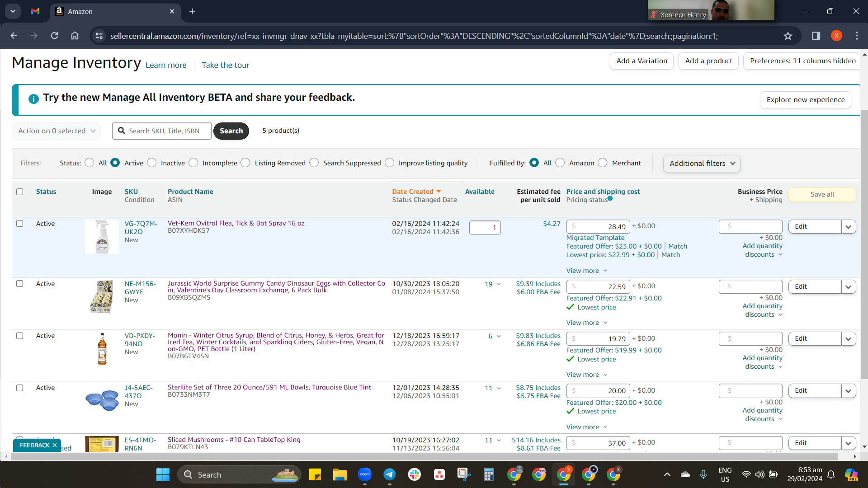Select the Inactive status filter
The width and height of the screenshot is (868, 488).
152,163
